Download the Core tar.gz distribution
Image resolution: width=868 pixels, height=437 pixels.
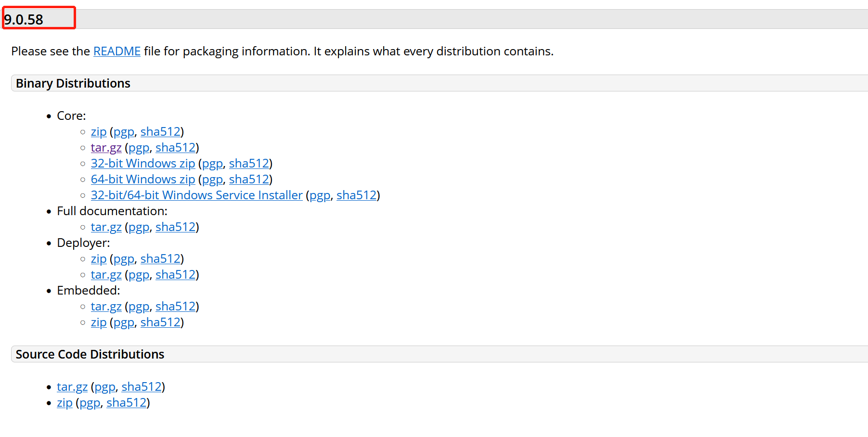pyautogui.click(x=106, y=148)
